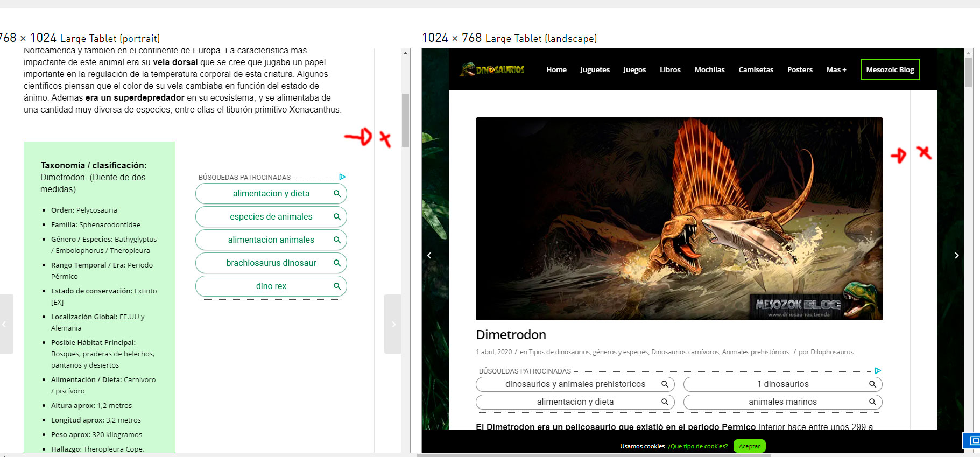Screen dimensions: 980x457
Task: Search 1 dinosaurios sponsored query
Action: tap(783, 384)
